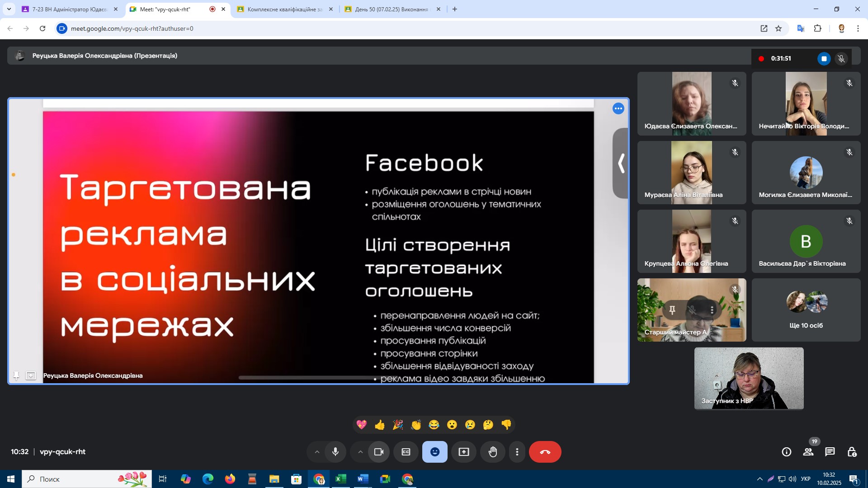
Task: Pin the presentation tile
Action: tap(16, 375)
